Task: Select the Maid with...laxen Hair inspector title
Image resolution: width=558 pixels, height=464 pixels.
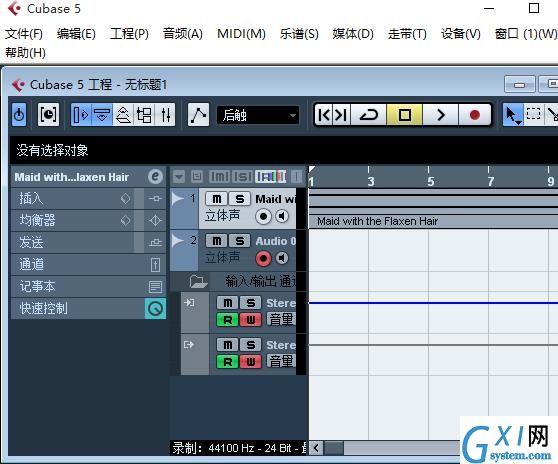Action: point(72,177)
